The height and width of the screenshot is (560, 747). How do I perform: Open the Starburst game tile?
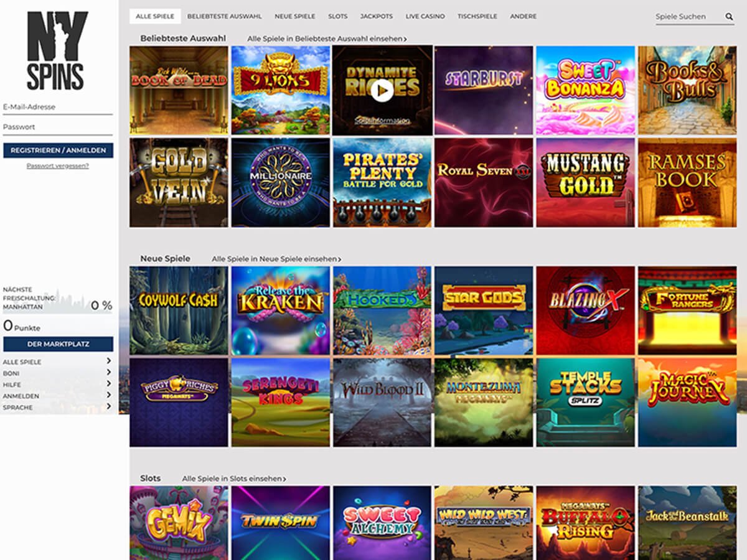point(484,90)
